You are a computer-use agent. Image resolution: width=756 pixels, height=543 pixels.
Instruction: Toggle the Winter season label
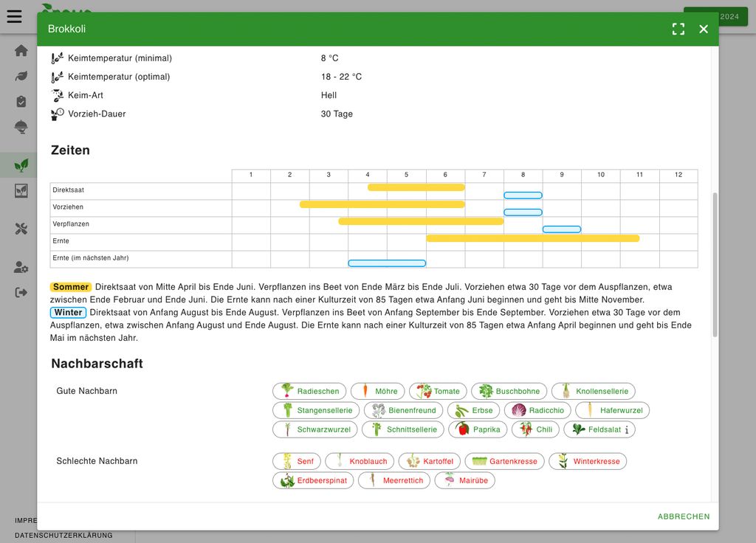(67, 312)
